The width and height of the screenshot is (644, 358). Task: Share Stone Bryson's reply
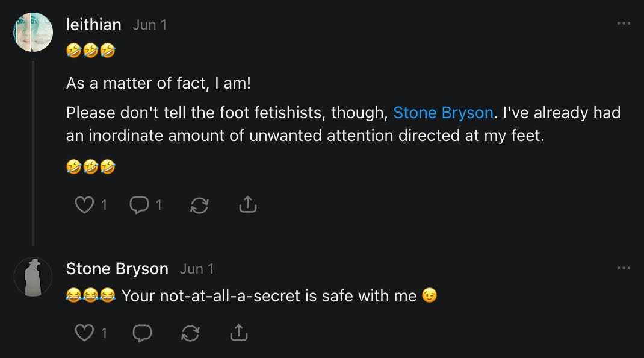(x=239, y=332)
